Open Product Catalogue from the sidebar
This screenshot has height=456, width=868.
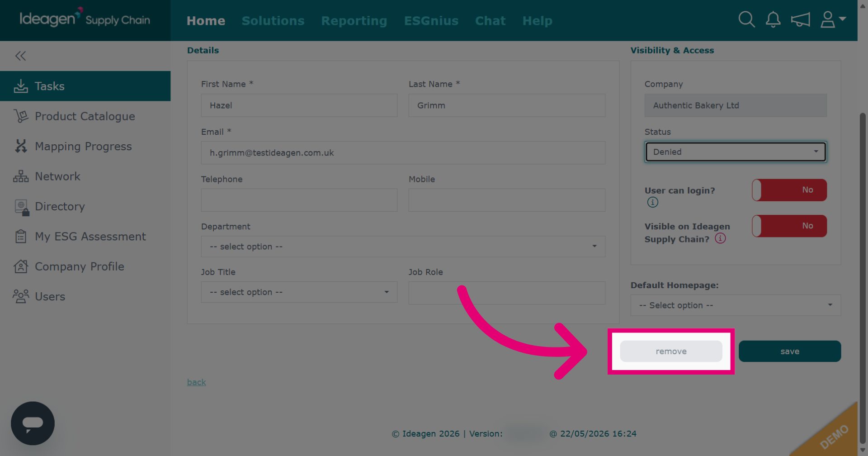(x=85, y=116)
